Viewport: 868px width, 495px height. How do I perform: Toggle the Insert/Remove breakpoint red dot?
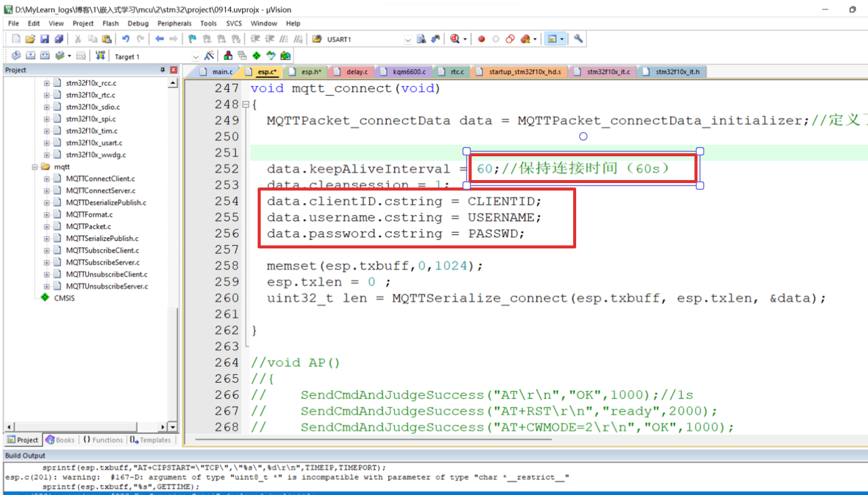[482, 39]
